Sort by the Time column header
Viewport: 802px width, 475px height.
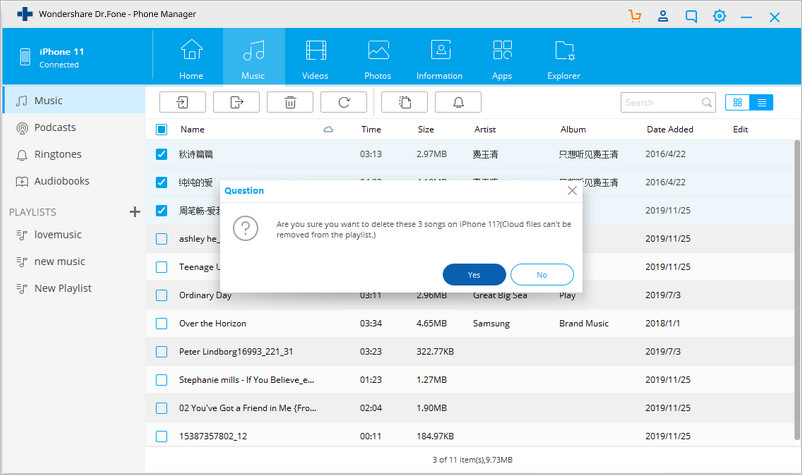371,129
